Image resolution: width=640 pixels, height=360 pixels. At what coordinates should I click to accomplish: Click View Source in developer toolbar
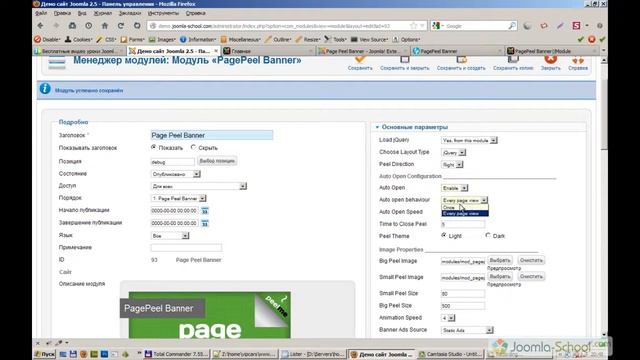369,40
